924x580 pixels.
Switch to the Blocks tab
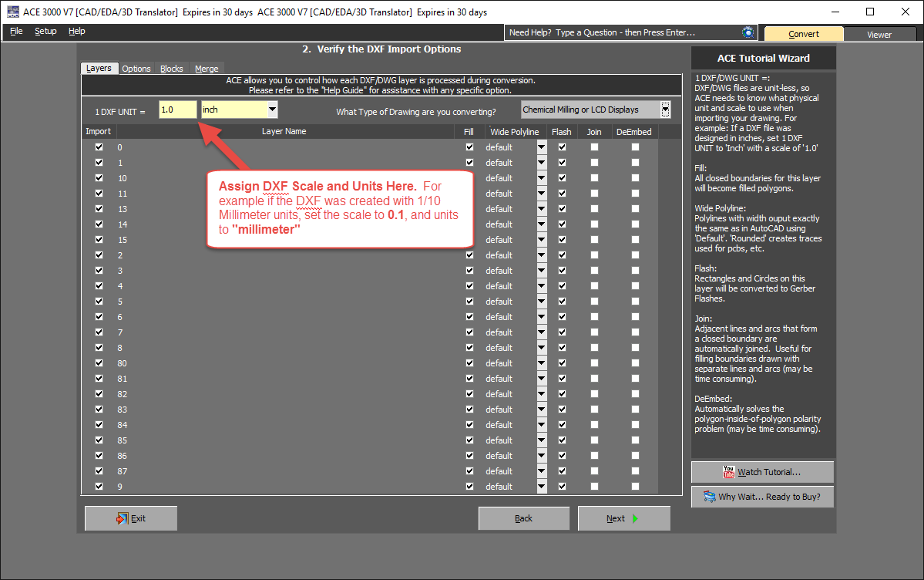click(x=172, y=69)
